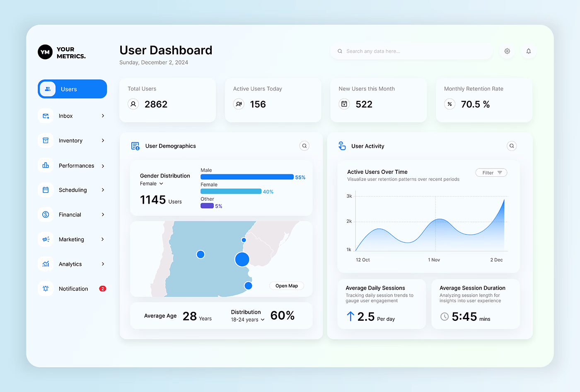Zoom the User Activity panel magnifier
Viewport: 580px width, 392px height.
click(512, 146)
